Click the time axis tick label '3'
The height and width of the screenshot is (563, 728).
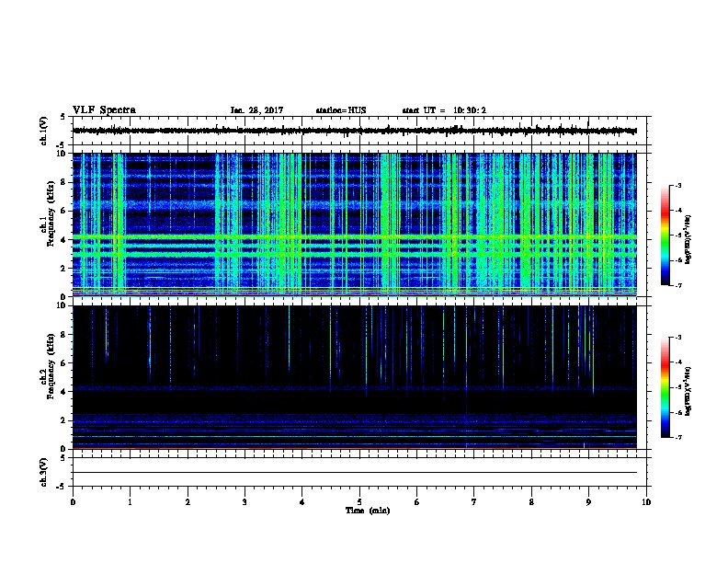pyautogui.click(x=245, y=502)
